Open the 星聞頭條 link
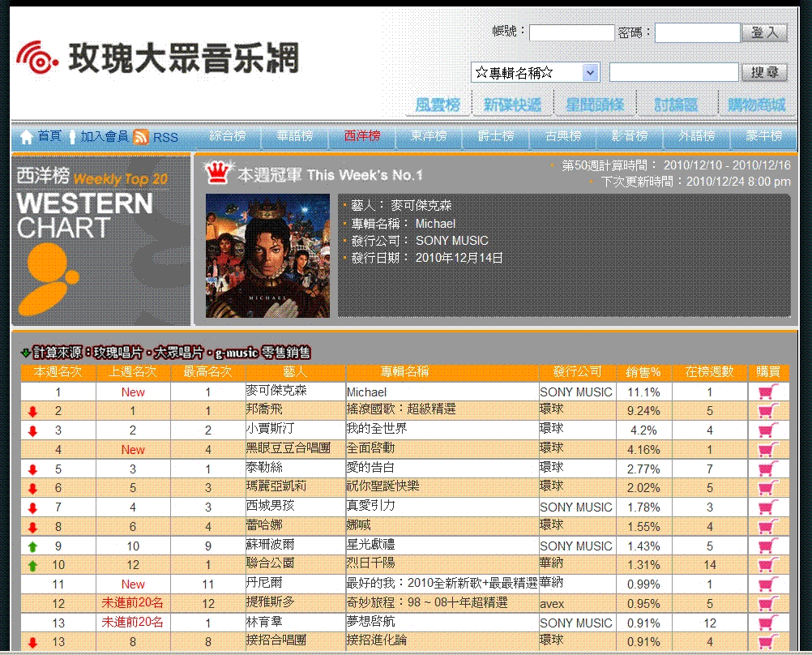 click(x=595, y=105)
